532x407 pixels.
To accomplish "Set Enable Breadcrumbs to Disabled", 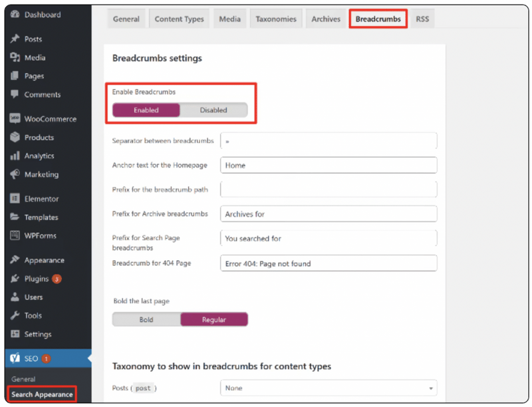I will point(213,110).
